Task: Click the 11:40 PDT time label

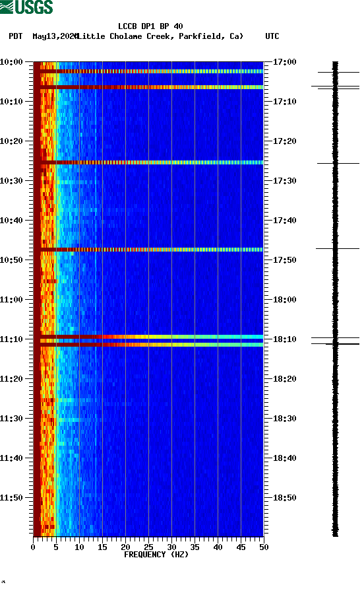Action: click(x=12, y=458)
